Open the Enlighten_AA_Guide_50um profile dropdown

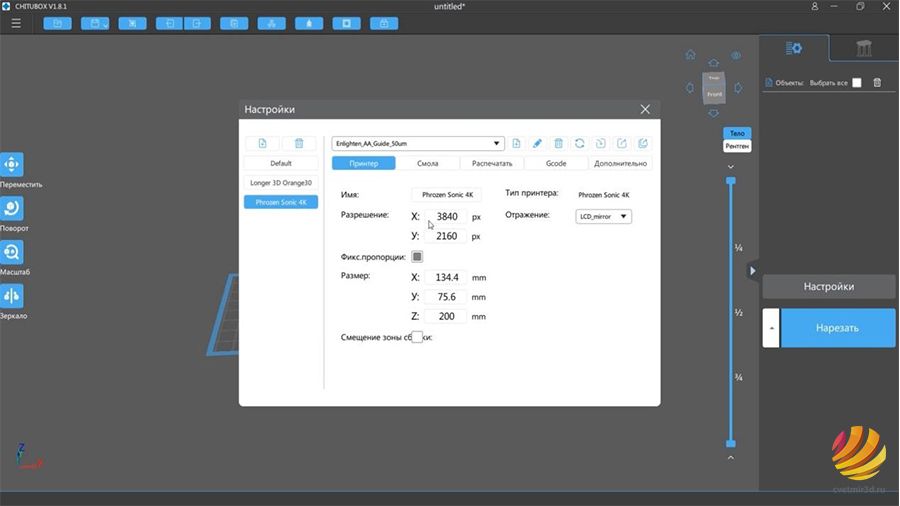[418, 143]
